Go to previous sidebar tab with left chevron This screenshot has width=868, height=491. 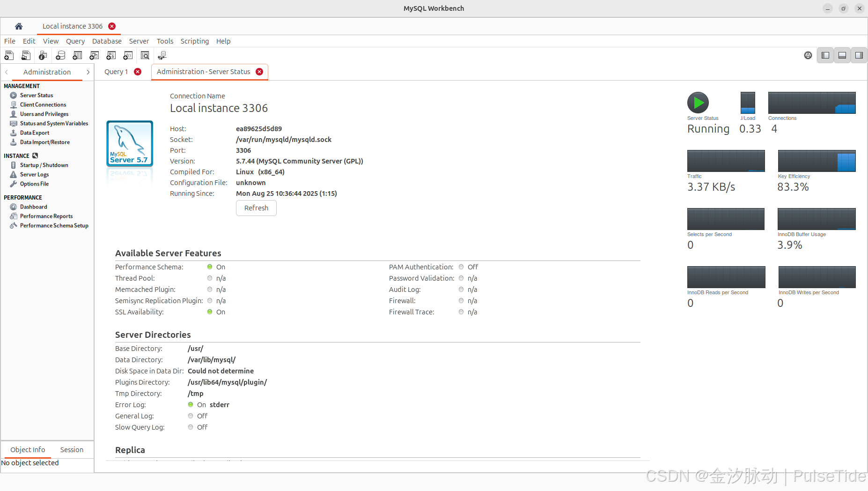point(7,72)
